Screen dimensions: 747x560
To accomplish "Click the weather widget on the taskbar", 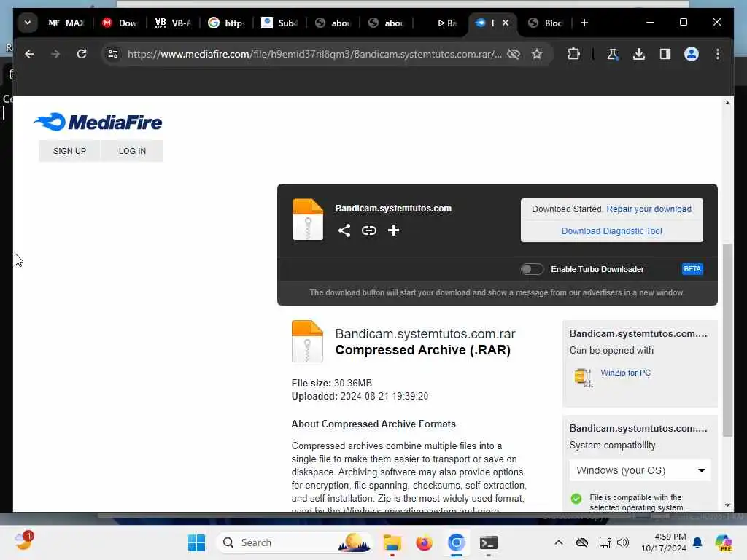I will [x=23, y=542].
